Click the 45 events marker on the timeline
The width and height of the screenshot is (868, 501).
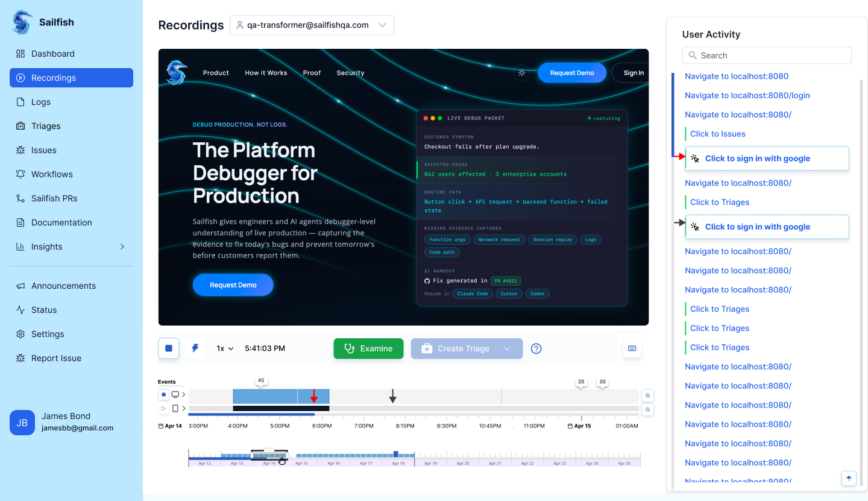(261, 381)
